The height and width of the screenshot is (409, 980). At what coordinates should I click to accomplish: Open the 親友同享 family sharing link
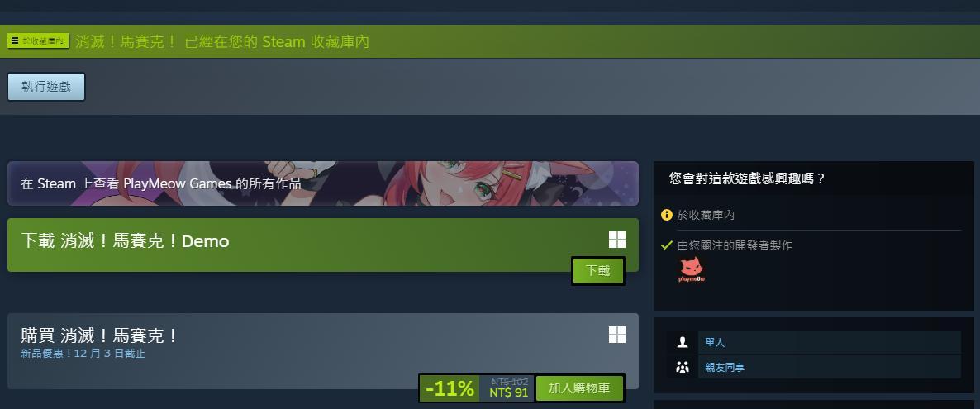coord(725,367)
